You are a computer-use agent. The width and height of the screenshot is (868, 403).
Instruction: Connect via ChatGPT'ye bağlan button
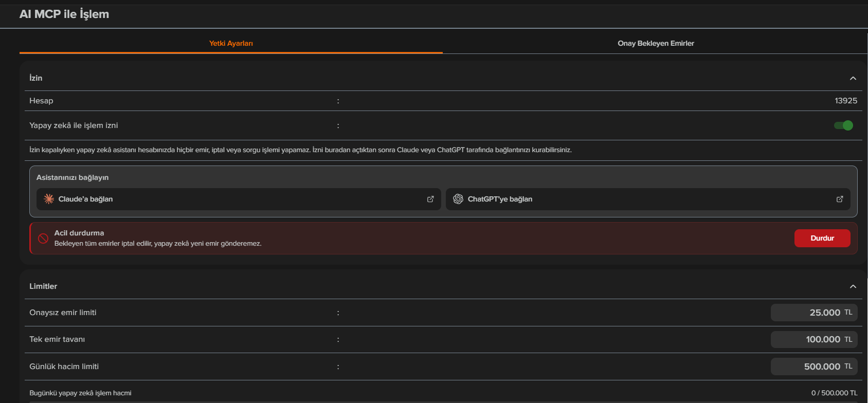[648, 199]
